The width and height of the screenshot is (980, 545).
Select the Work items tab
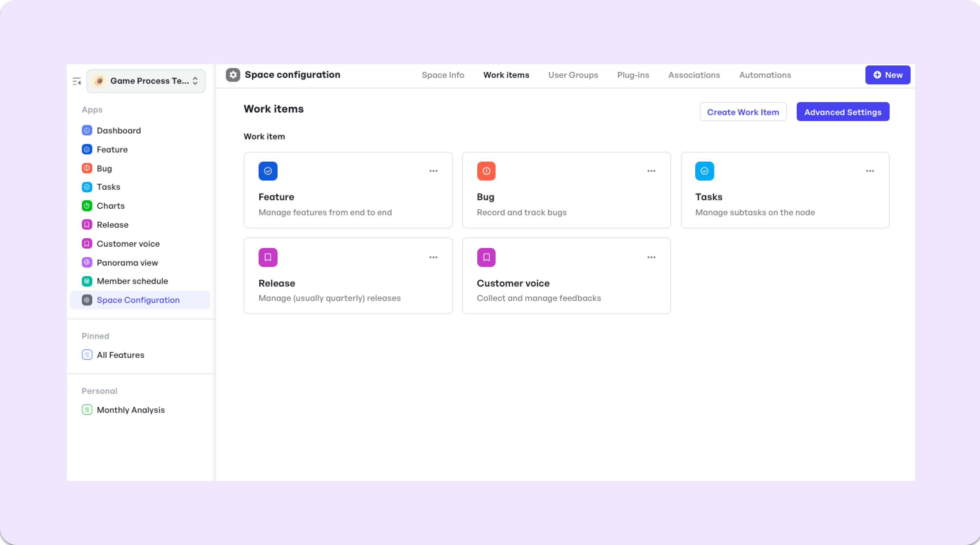click(506, 75)
